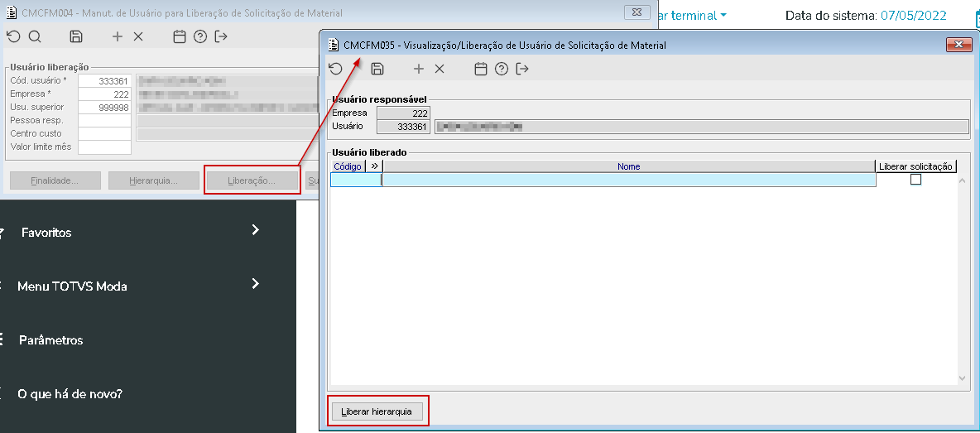Viewport: 980px width, 433px height.
Task: Click Centro custo field in CMCFM004
Action: (x=104, y=134)
